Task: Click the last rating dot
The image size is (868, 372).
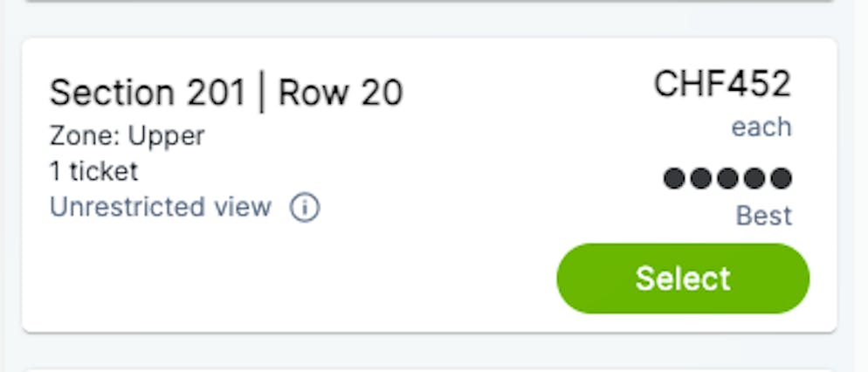Action: (781, 179)
